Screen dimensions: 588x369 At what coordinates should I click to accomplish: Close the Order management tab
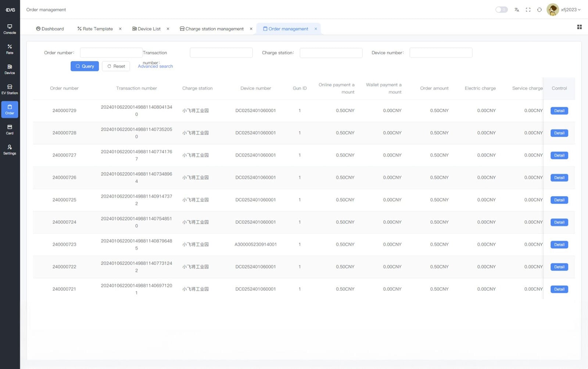pos(316,29)
